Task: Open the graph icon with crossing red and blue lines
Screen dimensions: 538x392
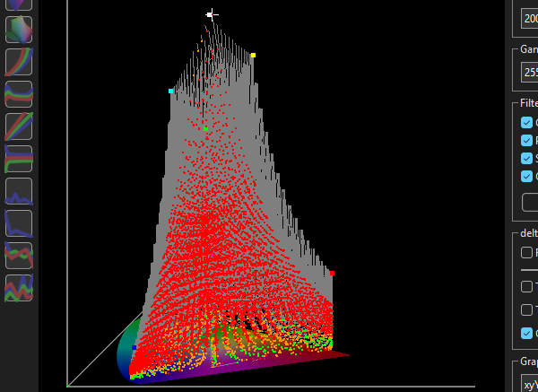Action: (x=19, y=256)
